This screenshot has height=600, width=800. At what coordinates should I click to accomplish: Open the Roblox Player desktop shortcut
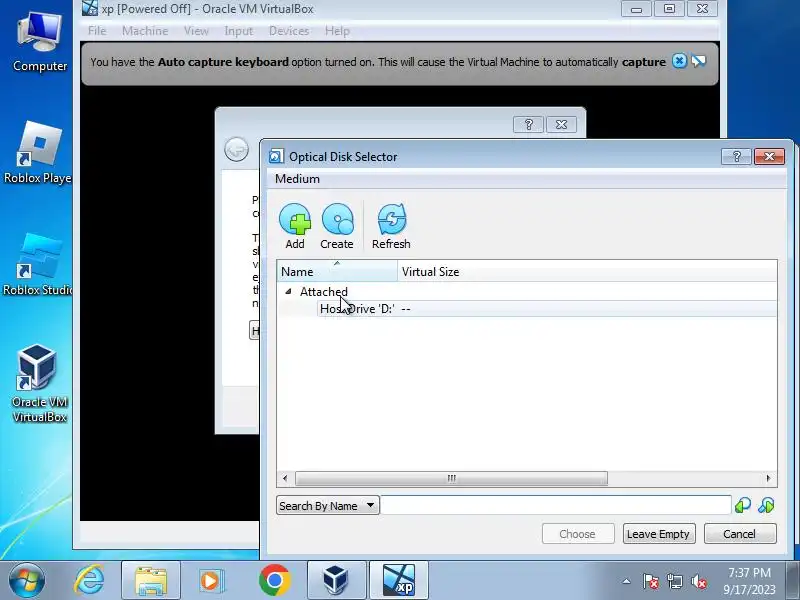(38, 153)
